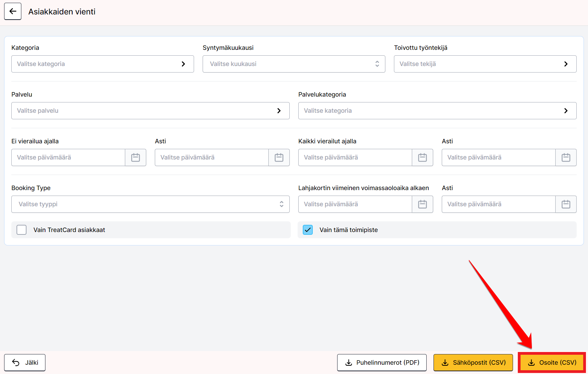Download Puhelinnumerot (PDF)
This screenshot has height=374, width=588.
point(382,363)
